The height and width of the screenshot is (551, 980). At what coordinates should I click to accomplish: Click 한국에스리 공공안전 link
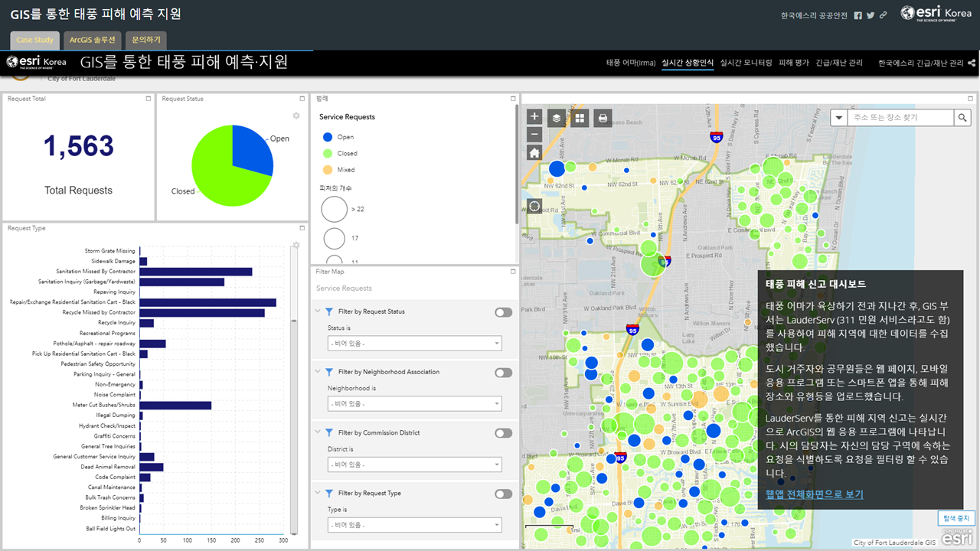pyautogui.click(x=814, y=15)
